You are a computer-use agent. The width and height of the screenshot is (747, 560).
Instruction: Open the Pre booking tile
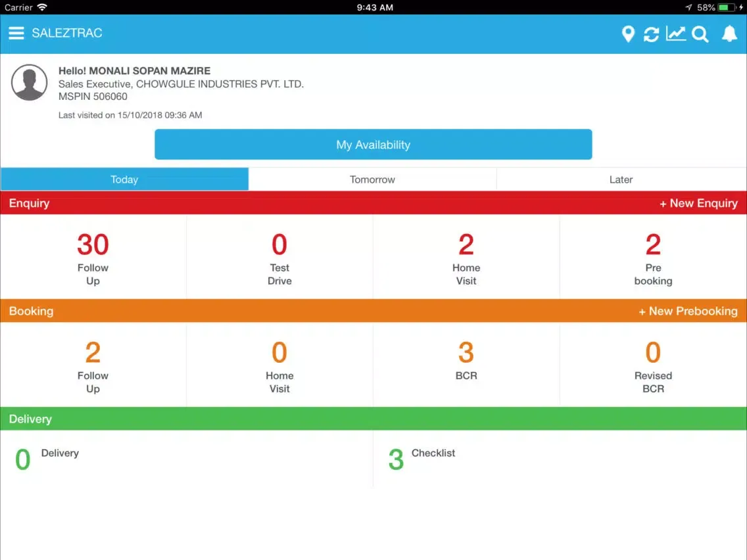(653, 258)
